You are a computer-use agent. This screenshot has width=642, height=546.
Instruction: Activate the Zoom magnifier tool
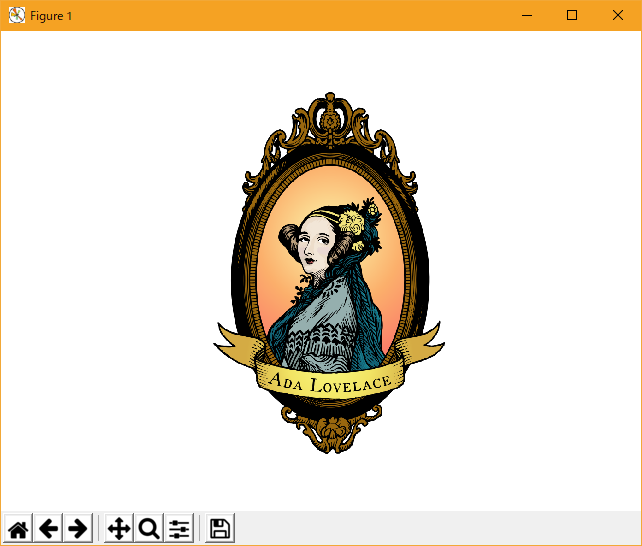click(149, 529)
